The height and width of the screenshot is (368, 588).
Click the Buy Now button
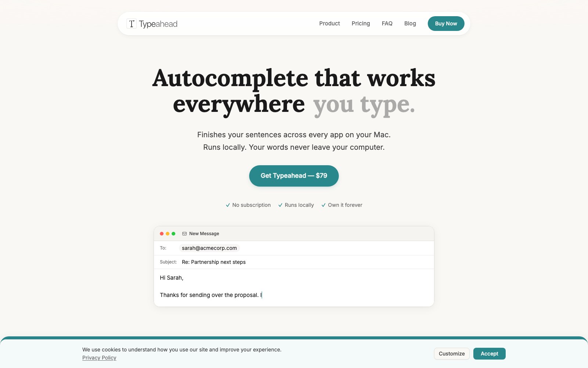446,24
